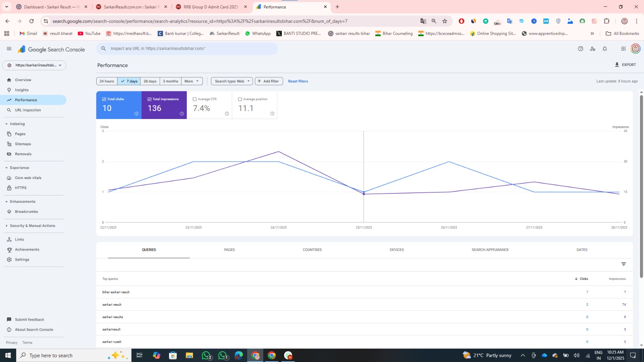644x362 pixels.
Task: Open the Google apps grid icon
Action: 623,49
